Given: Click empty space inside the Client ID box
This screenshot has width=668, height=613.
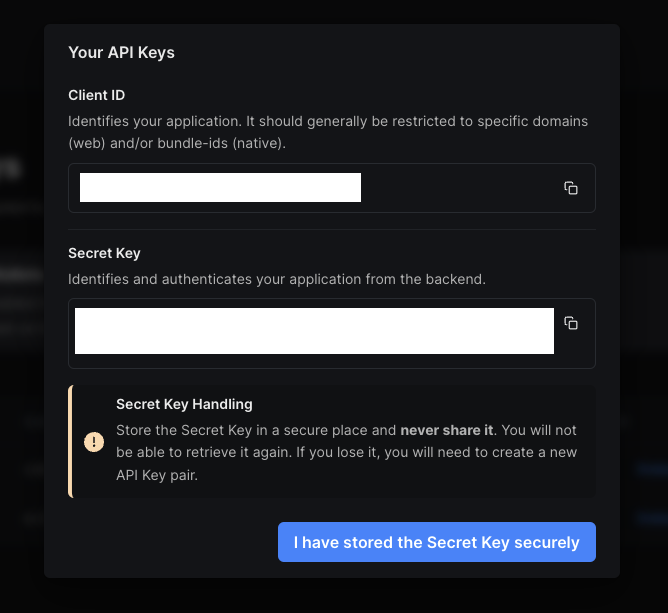Looking at the screenshot, I should tap(460, 188).
